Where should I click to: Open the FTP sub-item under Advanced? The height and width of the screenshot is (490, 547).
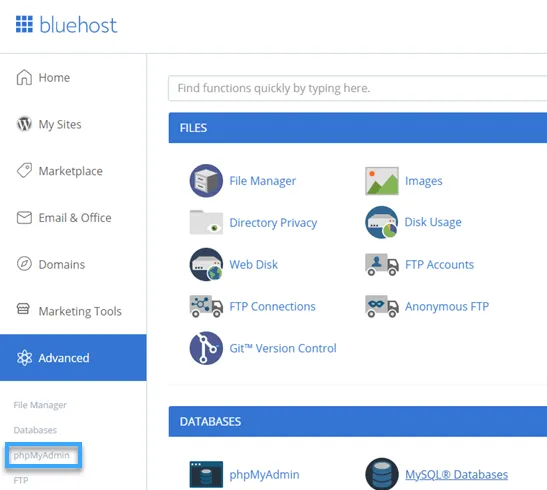pyautogui.click(x=21, y=480)
